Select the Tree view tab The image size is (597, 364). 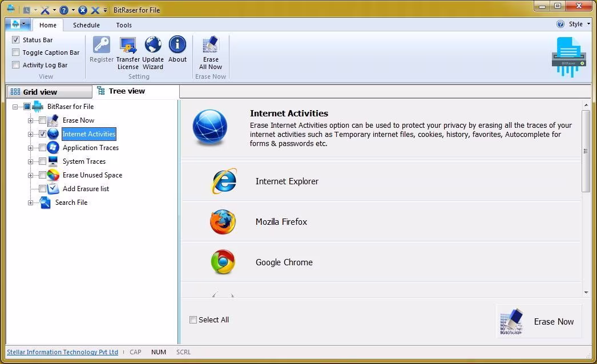pyautogui.click(x=136, y=91)
